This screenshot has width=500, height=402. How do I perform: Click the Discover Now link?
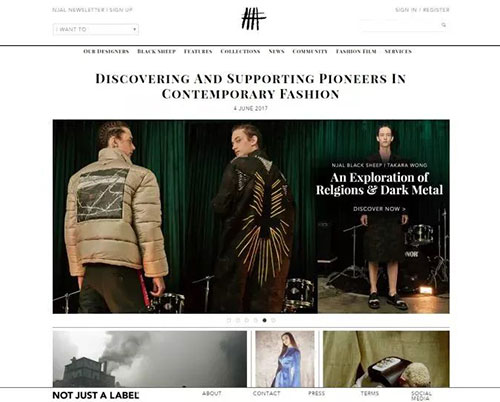(379, 209)
